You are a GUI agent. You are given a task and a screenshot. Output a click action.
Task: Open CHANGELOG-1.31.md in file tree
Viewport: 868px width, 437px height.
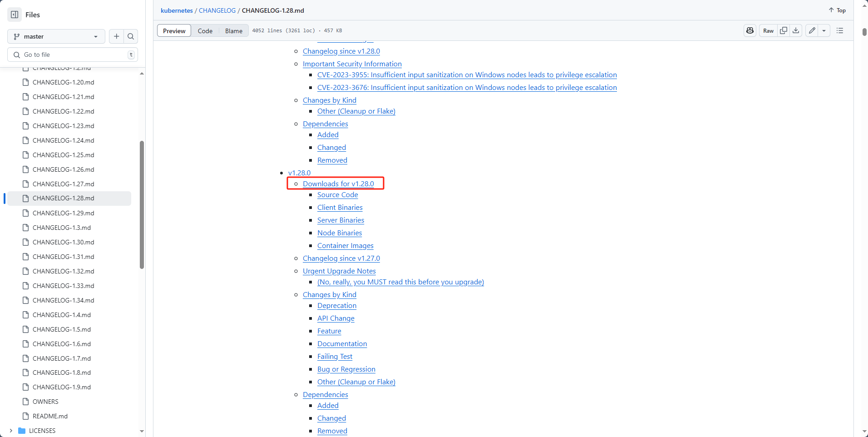pyautogui.click(x=64, y=257)
